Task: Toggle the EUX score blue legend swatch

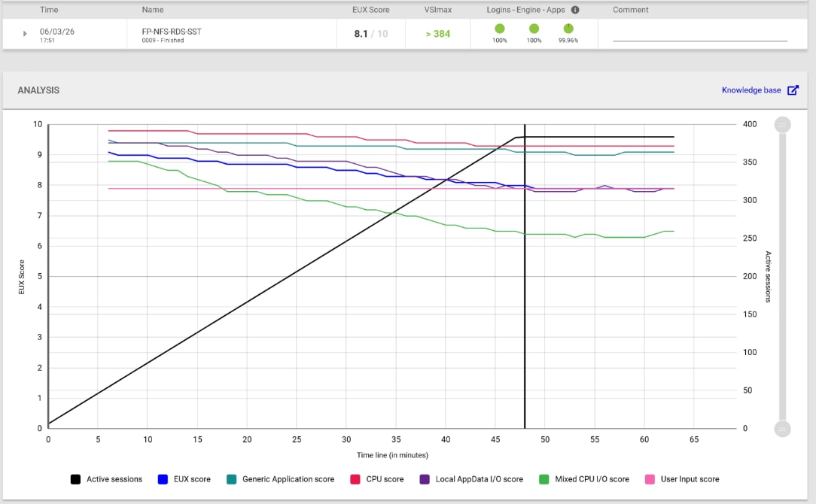Action: [163, 479]
